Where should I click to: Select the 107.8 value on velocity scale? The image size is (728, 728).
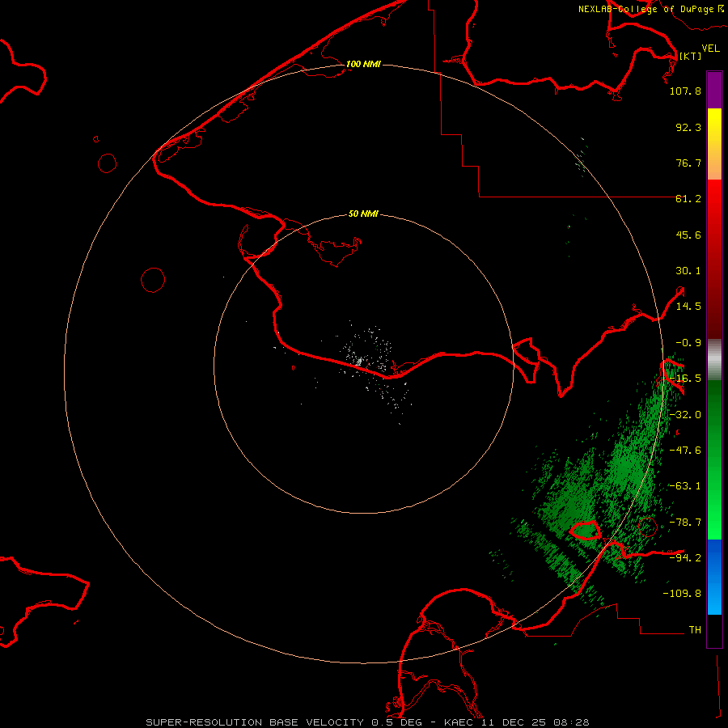tap(685, 91)
